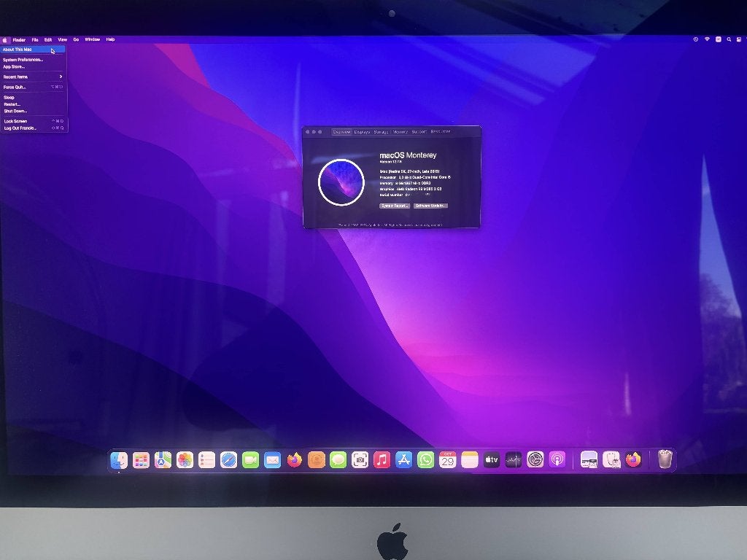Open App Store from the Dock
747x560 pixels.
(x=403, y=460)
